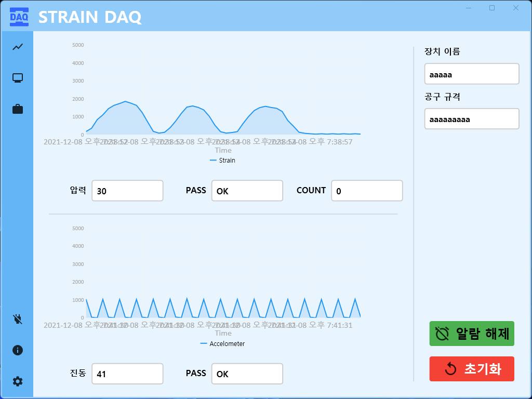The image size is (532, 399).
Task: Focus the 공구 규격 input field
Action: pos(472,119)
